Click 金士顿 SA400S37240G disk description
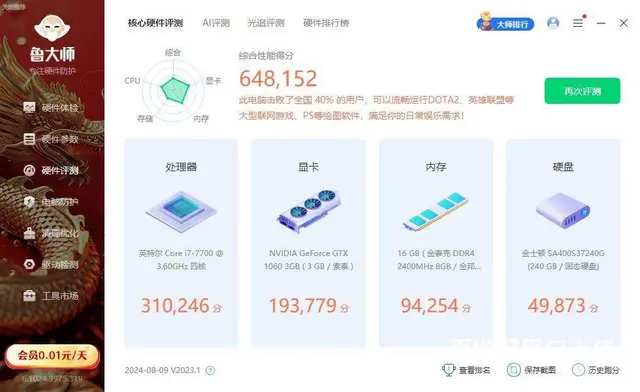Viewport: 640px width, 392px height. coord(563,260)
